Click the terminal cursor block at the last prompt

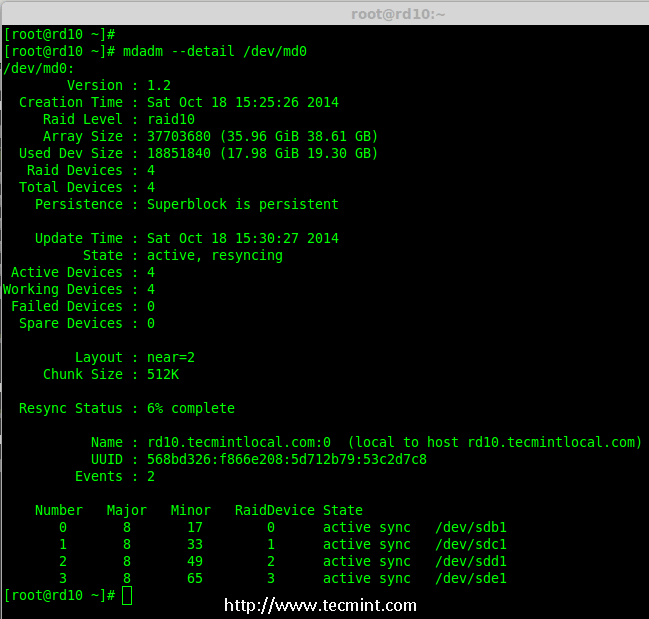[x=127, y=596]
